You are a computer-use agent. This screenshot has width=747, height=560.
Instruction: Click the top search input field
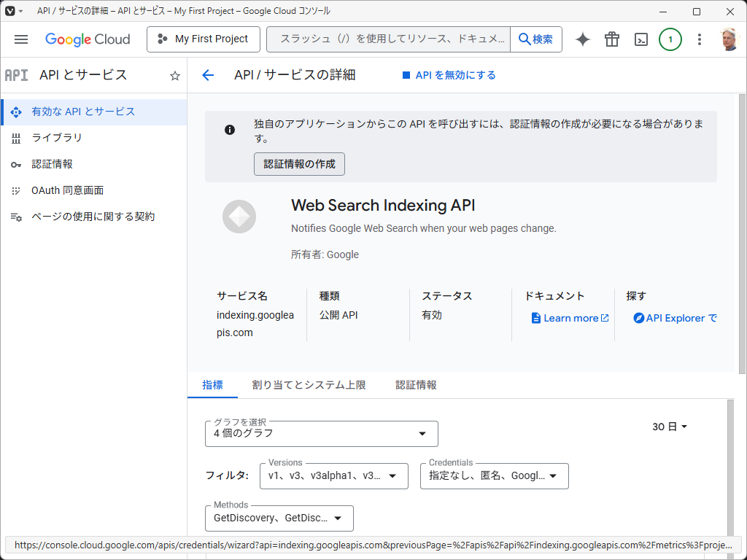coord(387,39)
